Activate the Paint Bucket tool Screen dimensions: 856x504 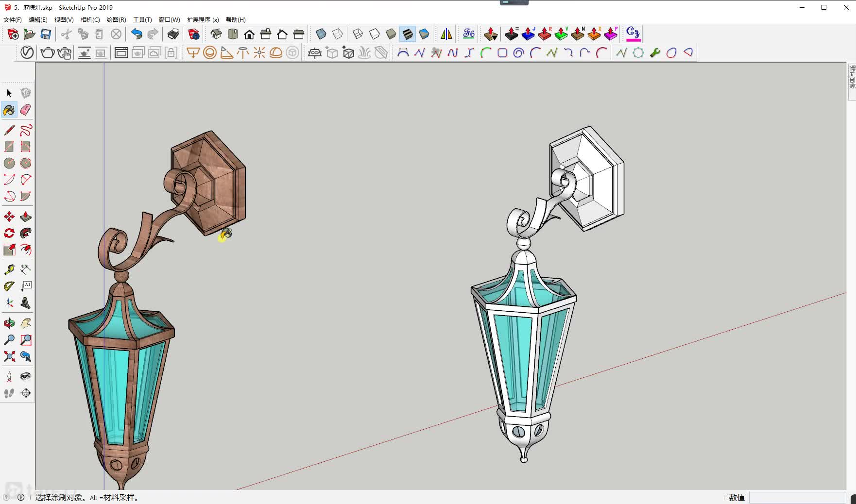click(9, 110)
